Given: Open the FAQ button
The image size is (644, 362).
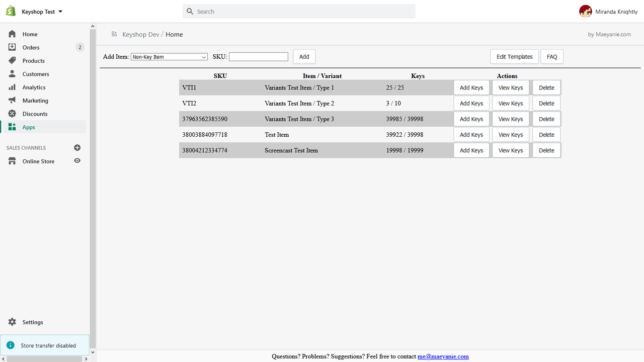Looking at the screenshot, I should coord(552,57).
